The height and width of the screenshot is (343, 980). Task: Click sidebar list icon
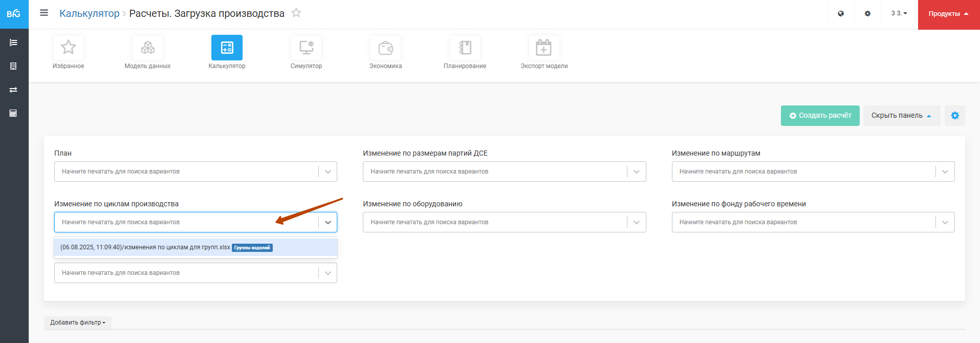click(14, 42)
